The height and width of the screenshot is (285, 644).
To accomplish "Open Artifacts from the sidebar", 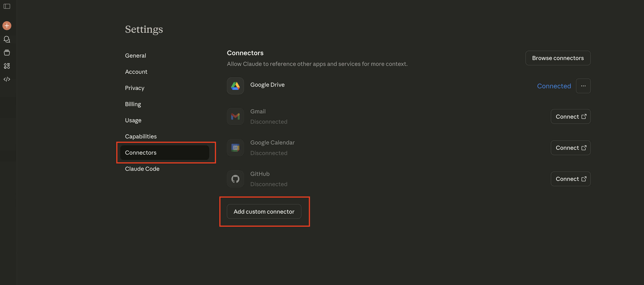I will 7,66.
